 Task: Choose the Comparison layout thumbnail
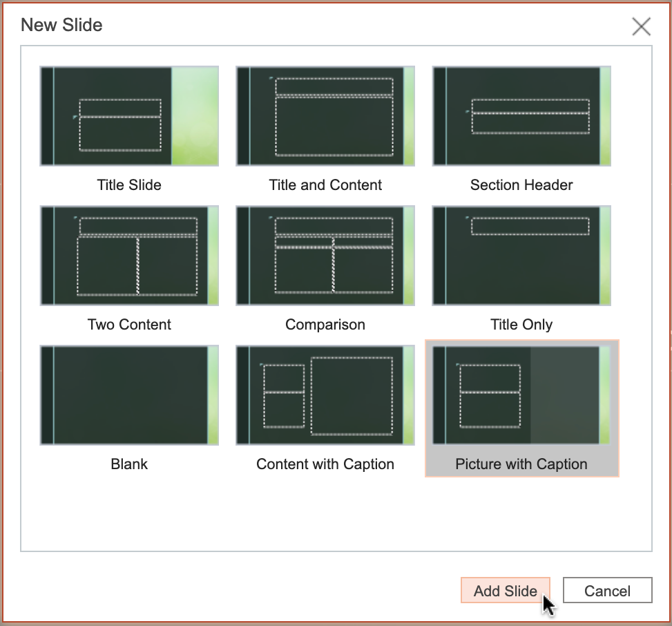(x=325, y=256)
